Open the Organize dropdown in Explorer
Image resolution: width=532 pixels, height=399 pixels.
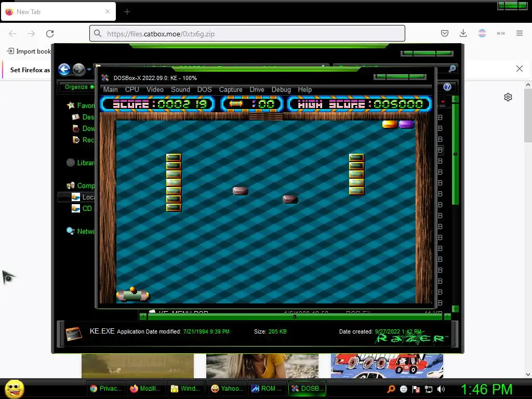pyautogui.click(x=79, y=87)
